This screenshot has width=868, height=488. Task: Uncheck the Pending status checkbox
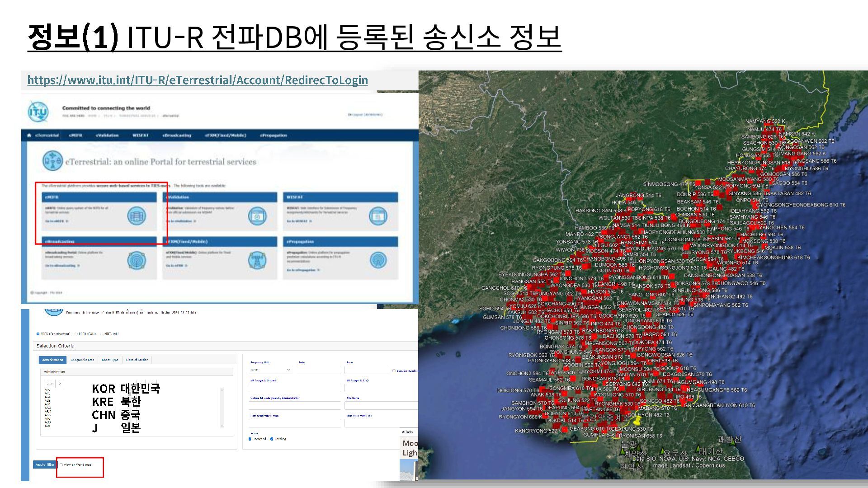(272, 439)
